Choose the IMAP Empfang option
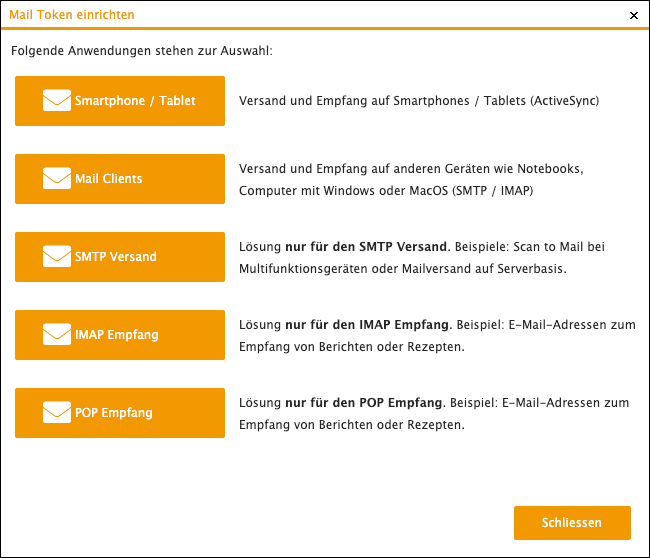The height and width of the screenshot is (558, 650). pos(120,335)
